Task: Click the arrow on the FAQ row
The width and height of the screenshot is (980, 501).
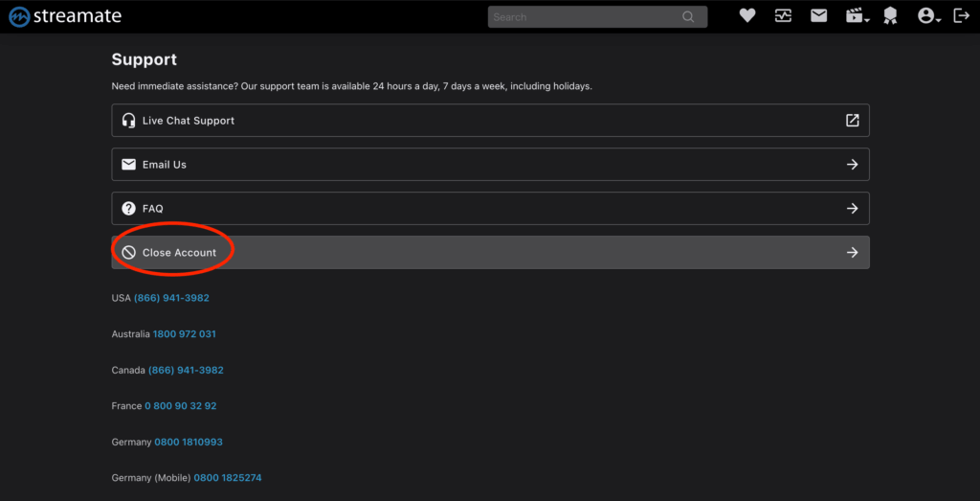Action: (x=852, y=209)
